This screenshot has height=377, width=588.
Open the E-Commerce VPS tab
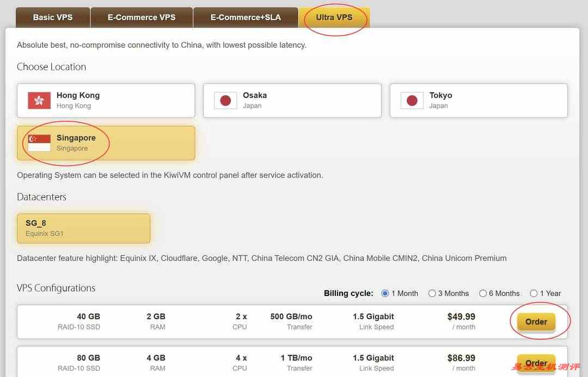pos(142,17)
